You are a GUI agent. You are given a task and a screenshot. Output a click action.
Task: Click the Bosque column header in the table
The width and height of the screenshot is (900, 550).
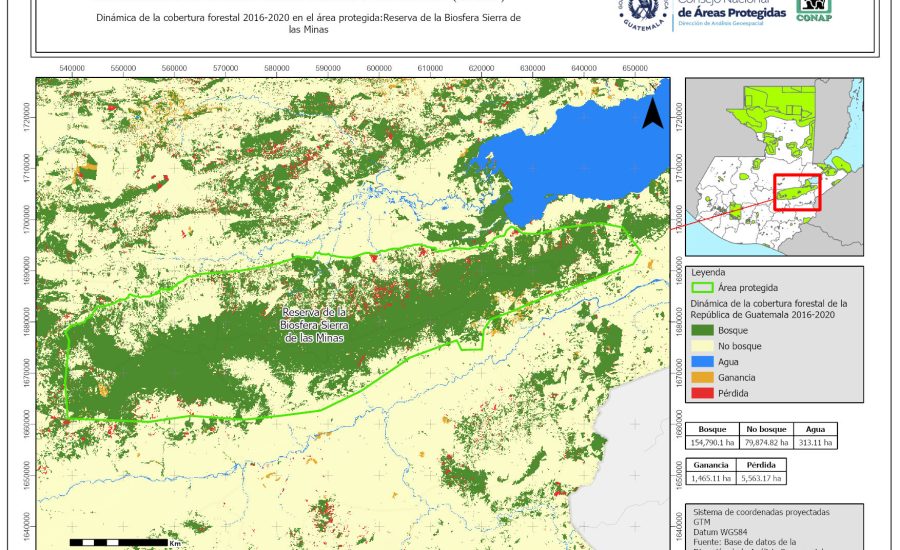(711, 428)
